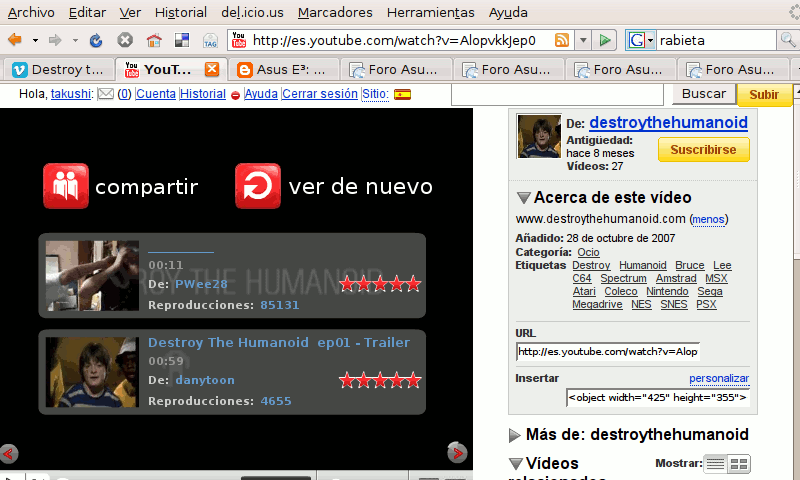Viewport: 800px width, 480px height.
Task: Click the RSS feed icon in address bar
Action: pos(562,40)
